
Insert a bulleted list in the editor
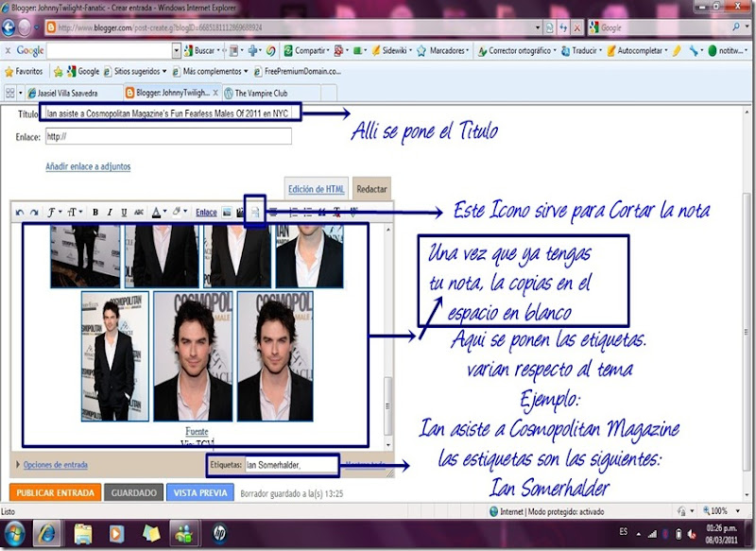[308, 212]
